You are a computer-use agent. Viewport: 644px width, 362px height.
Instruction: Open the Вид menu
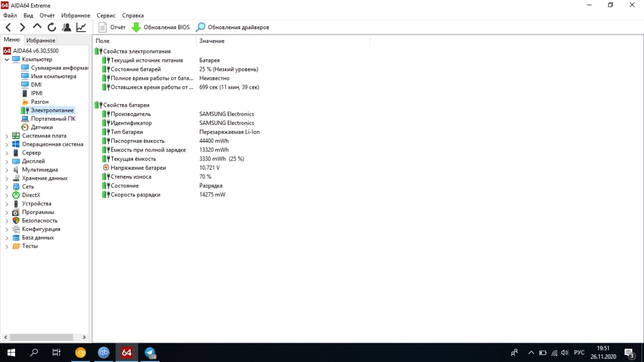[x=28, y=16]
